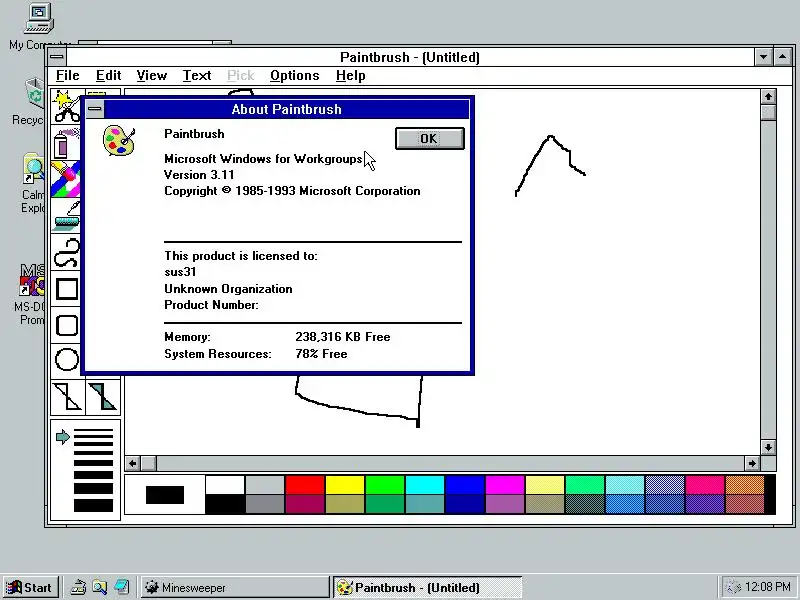Viewport: 800px width, 600px height.
Task: Click OK in About Paintbrush dialog
Action: tap(430, 138)
